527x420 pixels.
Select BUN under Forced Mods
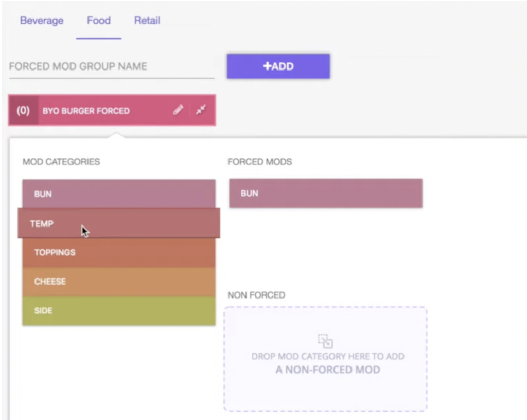pyautogui.click(x=326, y=193)
